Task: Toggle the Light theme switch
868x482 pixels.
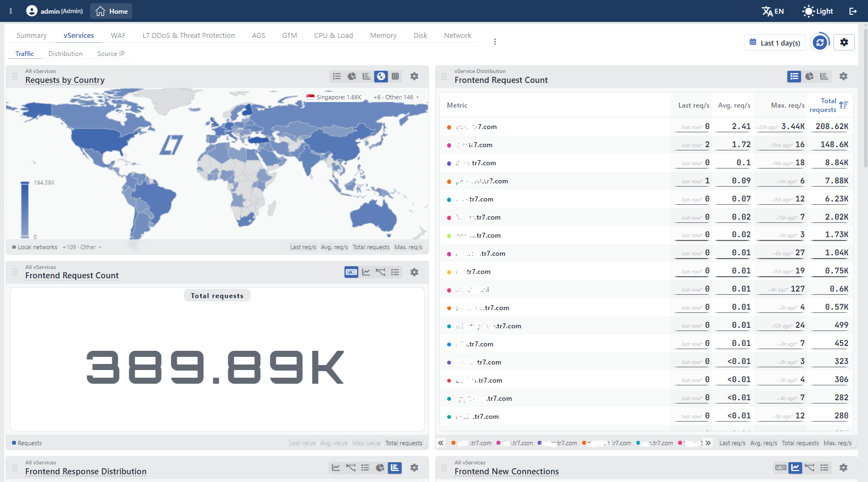Action: click(818, 11)
